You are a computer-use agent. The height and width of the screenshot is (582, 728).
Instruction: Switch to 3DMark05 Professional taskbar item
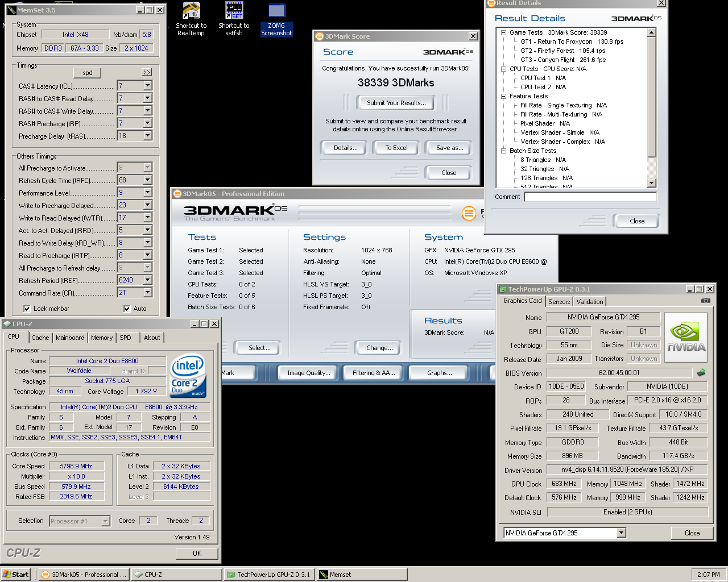coord(84,574)
